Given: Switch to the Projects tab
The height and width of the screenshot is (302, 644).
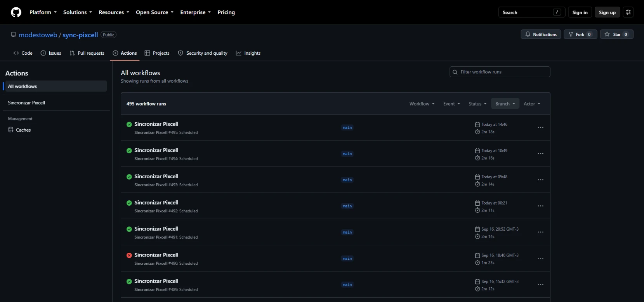Looking at the screenshot, I should 157,53.
